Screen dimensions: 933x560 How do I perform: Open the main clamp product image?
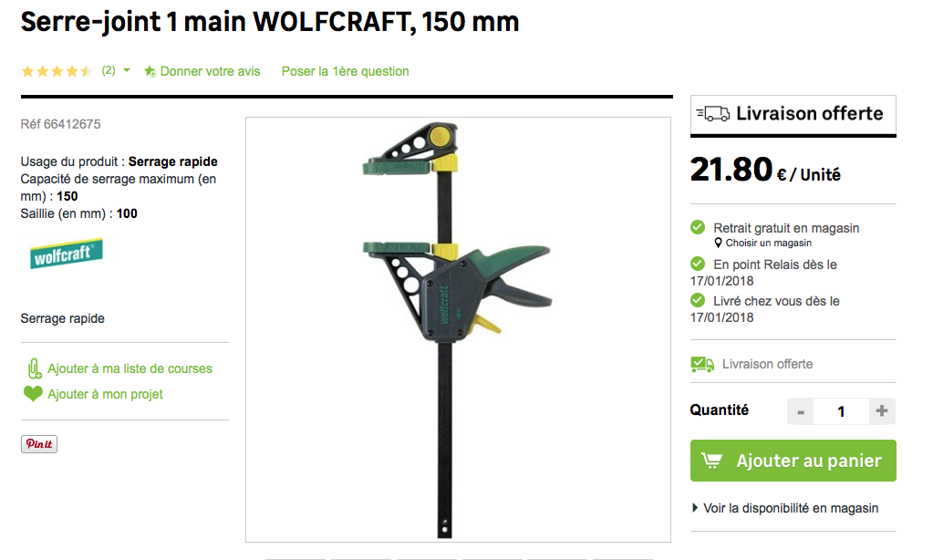[x=458, y=329]
